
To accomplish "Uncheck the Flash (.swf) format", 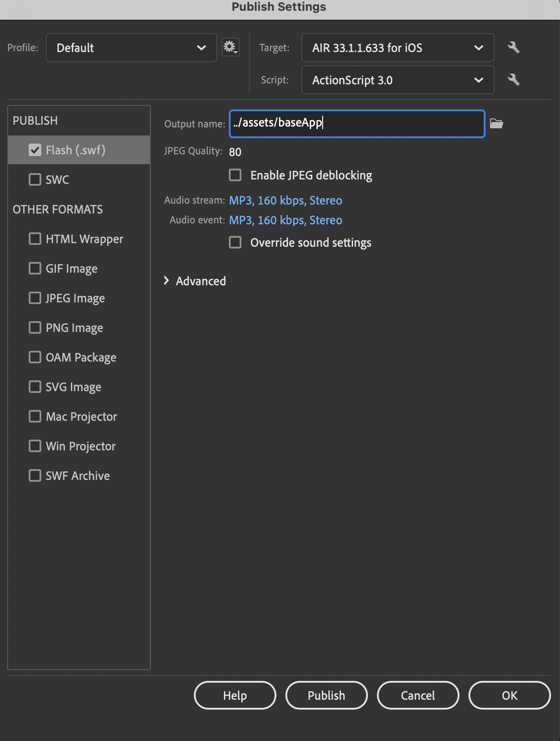I will point(35,150).
